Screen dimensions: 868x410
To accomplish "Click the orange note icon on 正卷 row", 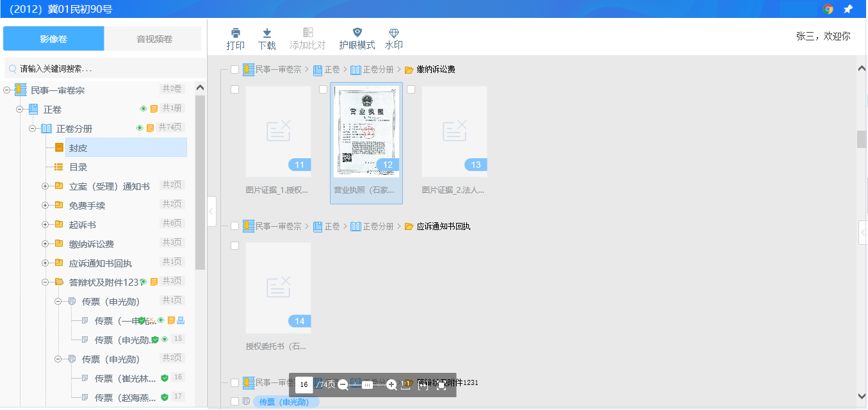I will pos(154,109).
